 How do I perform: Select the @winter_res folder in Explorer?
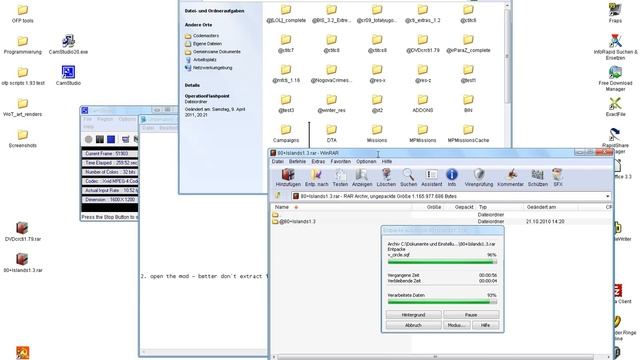pos(331,104)
